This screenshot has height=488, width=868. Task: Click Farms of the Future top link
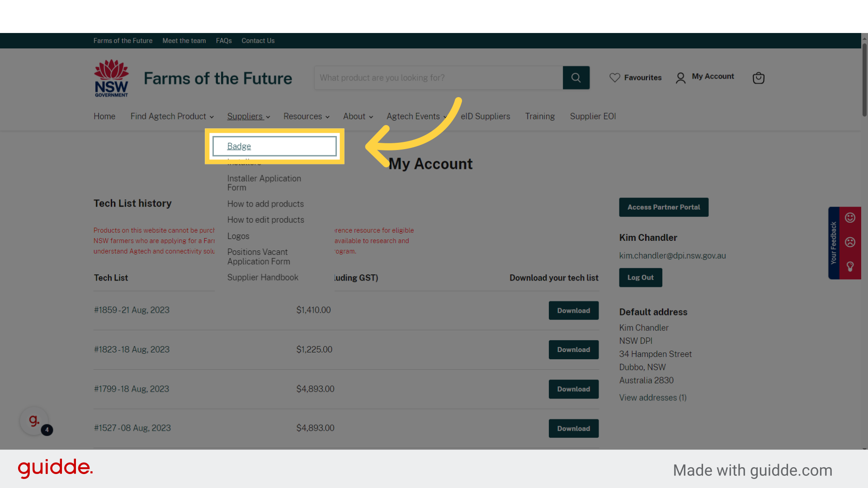pyautogui.click(x=123, y=41)
